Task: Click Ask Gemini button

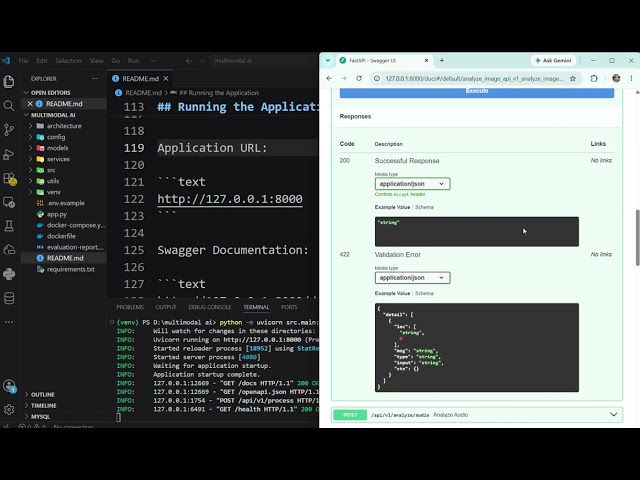Action: click(553, 60)
